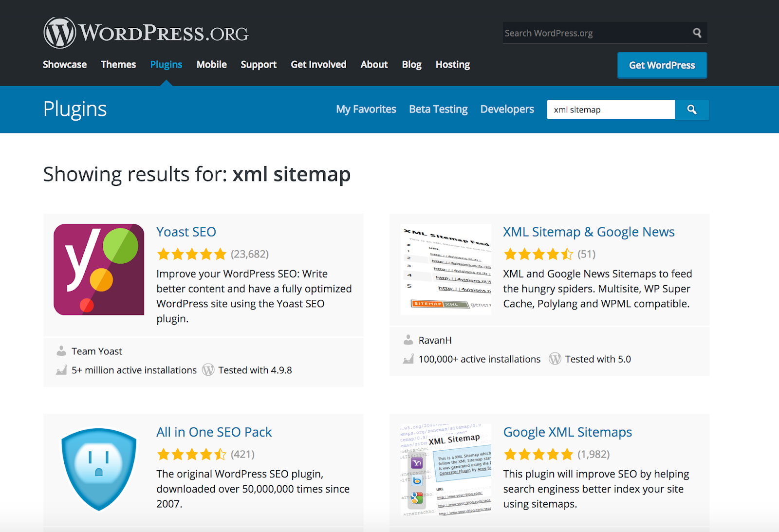Click the 5+ million active installations text
Viewport: 779px width, 532px height.
[x=134, y=370]
